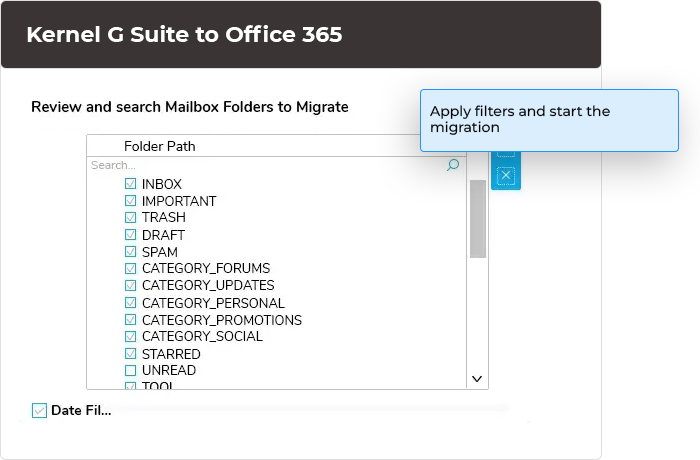Toggle the CATEGORY_SOCIAL checkbox

tap(130, 336)
